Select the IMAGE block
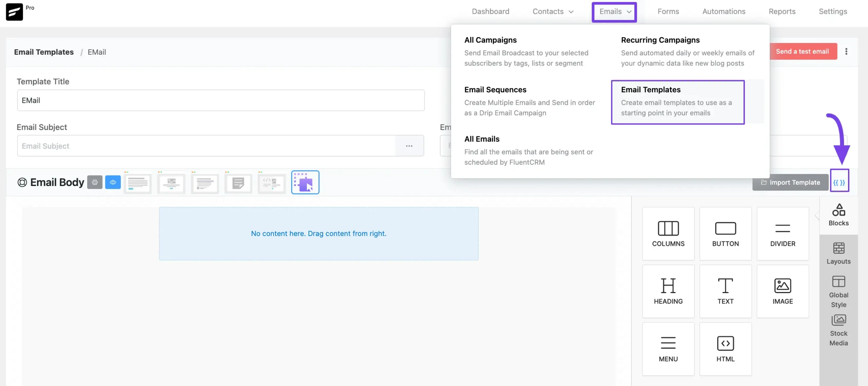 [783, 291]
